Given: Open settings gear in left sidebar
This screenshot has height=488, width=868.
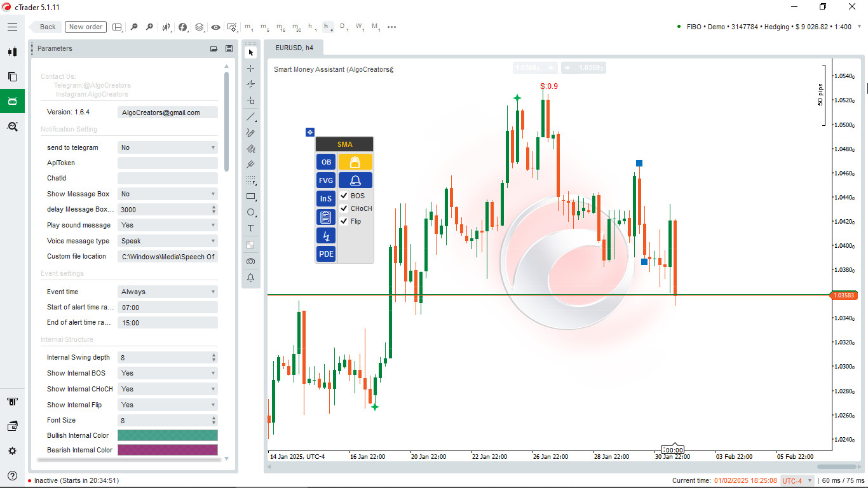Looking at the screenshot, I should coord(12,451).
